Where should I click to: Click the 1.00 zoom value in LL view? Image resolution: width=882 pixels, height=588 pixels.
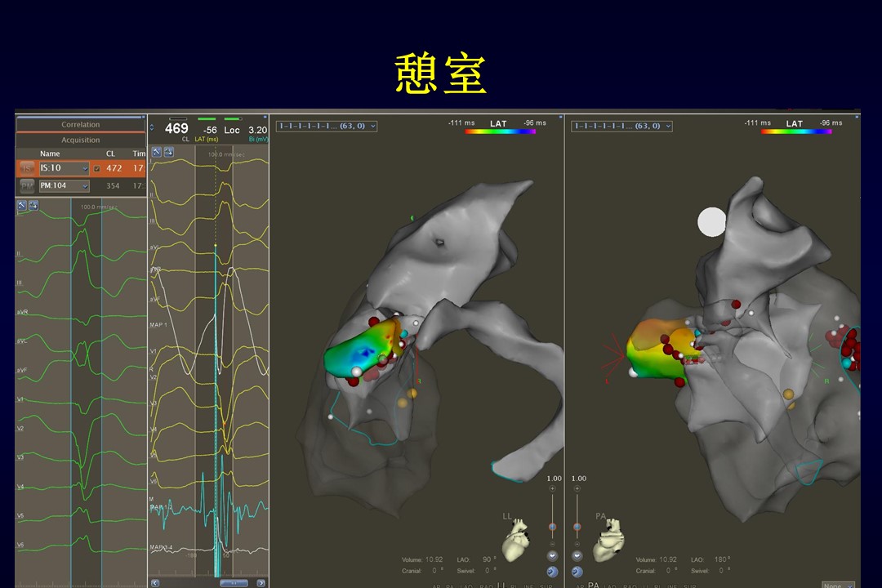click(x=554, y=479)
